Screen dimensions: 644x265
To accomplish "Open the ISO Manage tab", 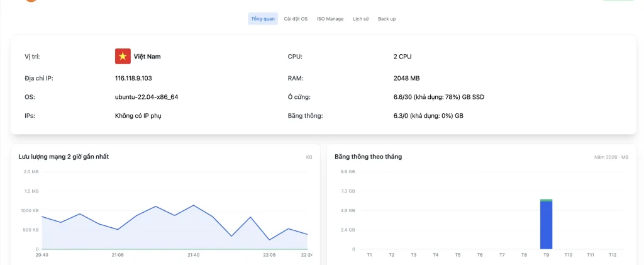I will [330, 19].
